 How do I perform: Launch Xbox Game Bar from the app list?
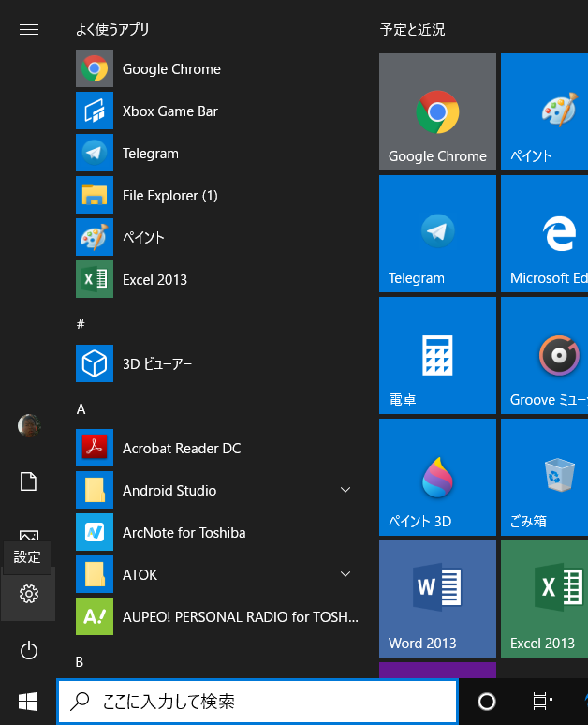[x=217, y=111]
